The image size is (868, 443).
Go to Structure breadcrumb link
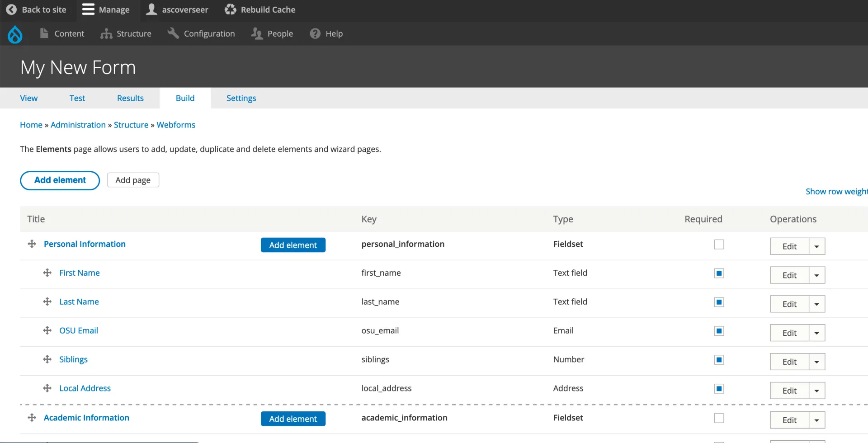tap(131, 125)
